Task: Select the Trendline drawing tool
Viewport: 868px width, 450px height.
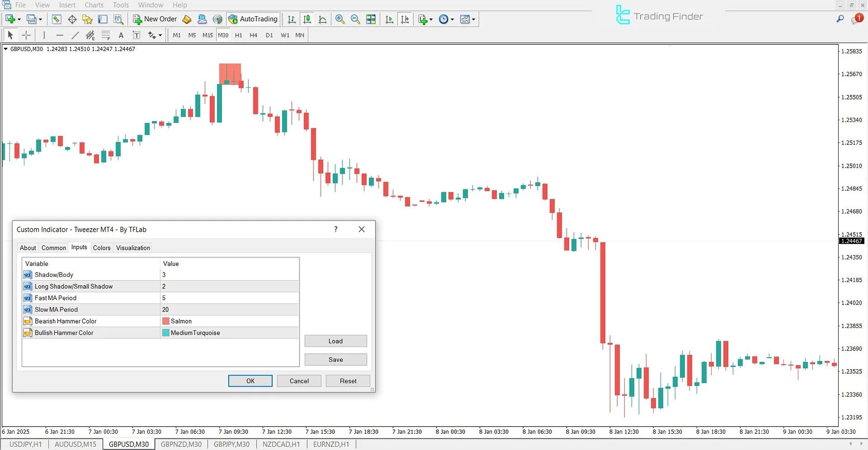Action: pyautogui.click(x=75, y=35)
